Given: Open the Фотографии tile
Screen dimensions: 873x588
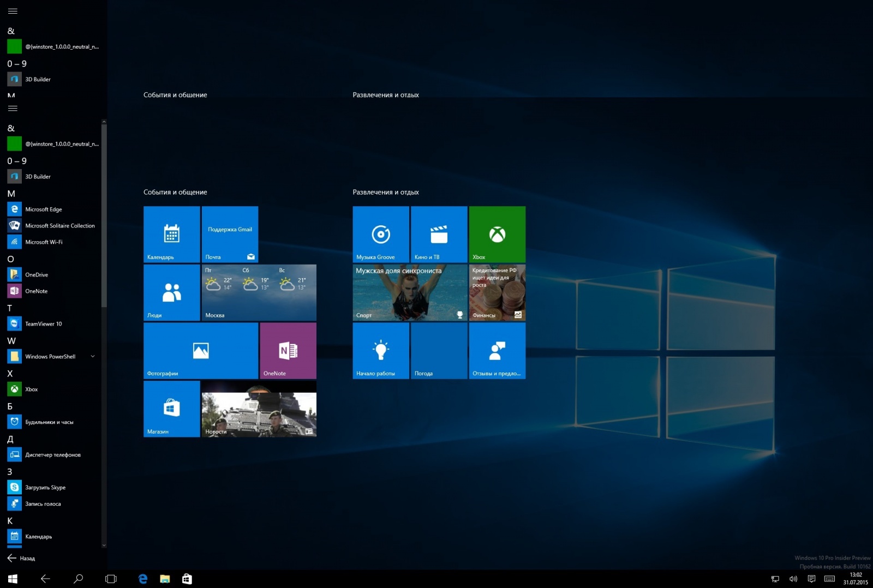Looking at the screenshot, I should point(200,351).
